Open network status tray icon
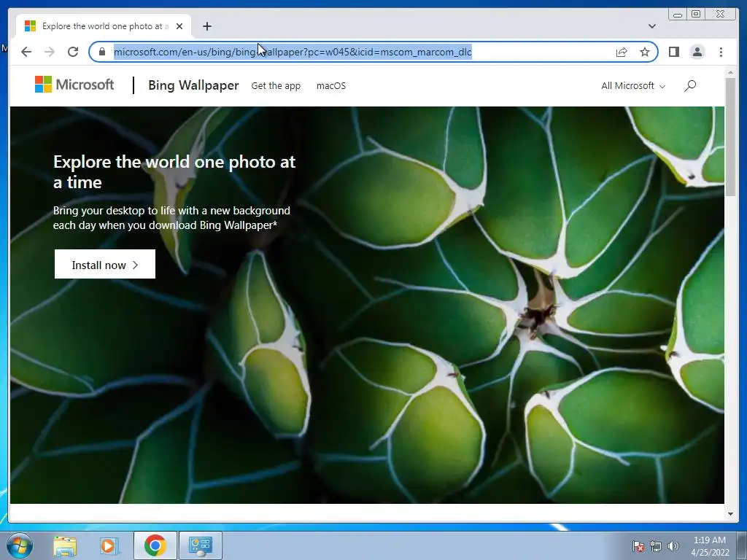 coord(656,546)
